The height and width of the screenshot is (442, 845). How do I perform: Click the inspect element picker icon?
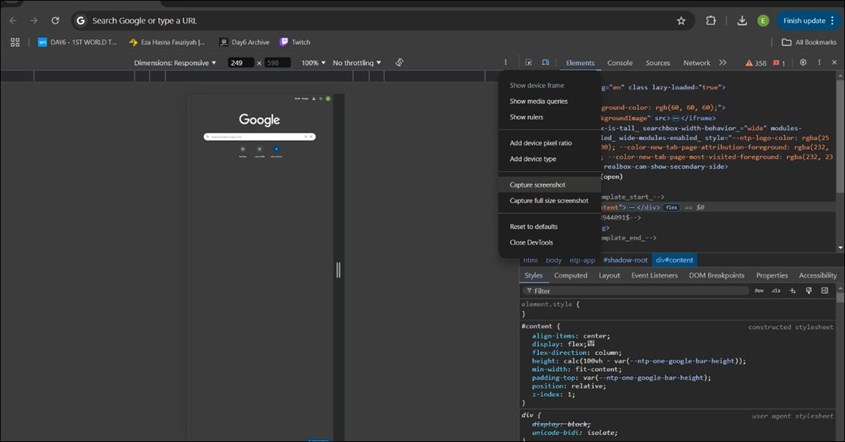click(x=530, y=63)
